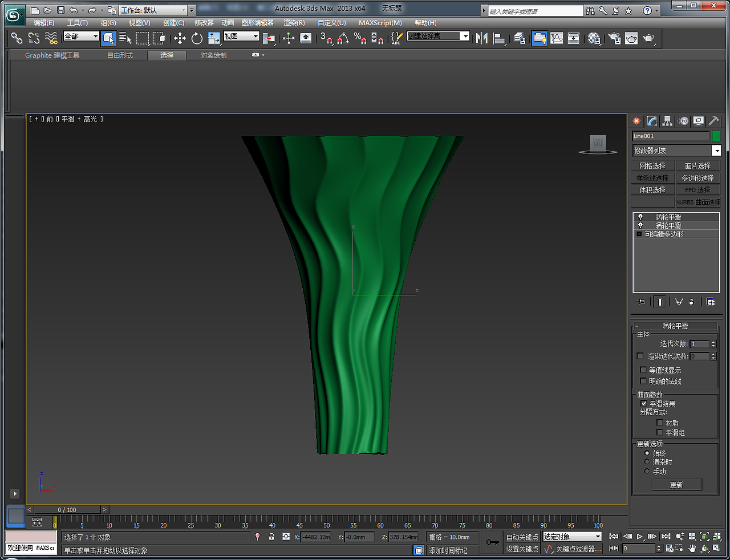The width and height of the screenshot is (730, 560).
Task: Open the Hierarchy command panel
Action: point(667,121)
